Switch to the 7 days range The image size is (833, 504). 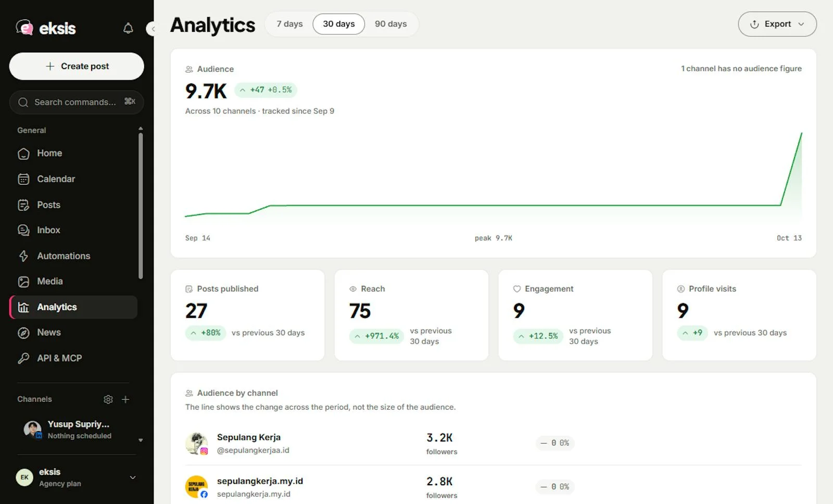click(289, 24)
